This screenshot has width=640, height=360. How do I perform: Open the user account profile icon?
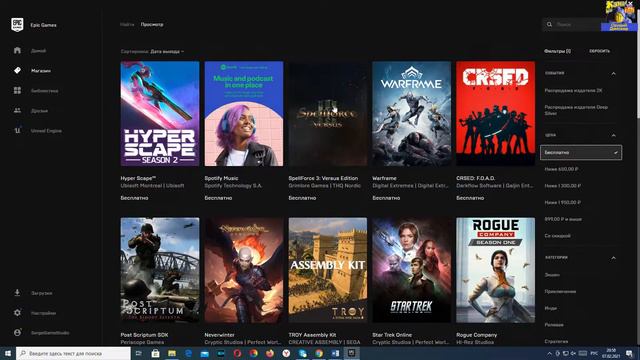pos(17,333)
